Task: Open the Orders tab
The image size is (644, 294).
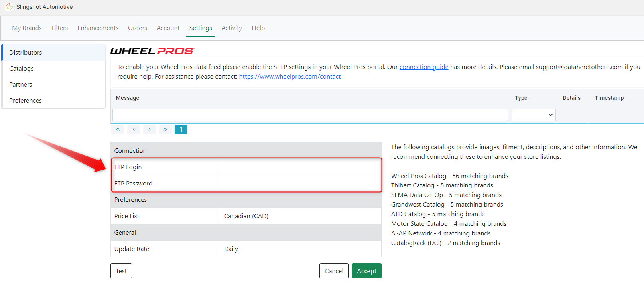Action: [x=138, y=28]
